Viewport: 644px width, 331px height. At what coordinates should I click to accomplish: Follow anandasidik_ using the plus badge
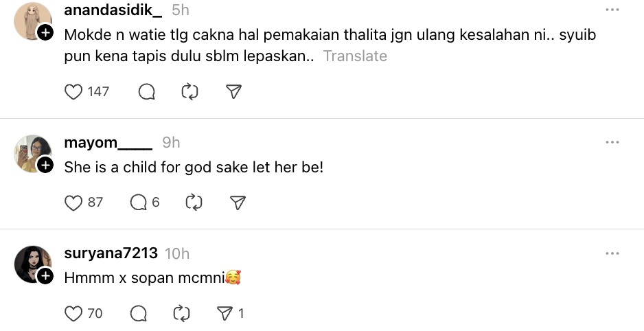click(x=45, y=32)
